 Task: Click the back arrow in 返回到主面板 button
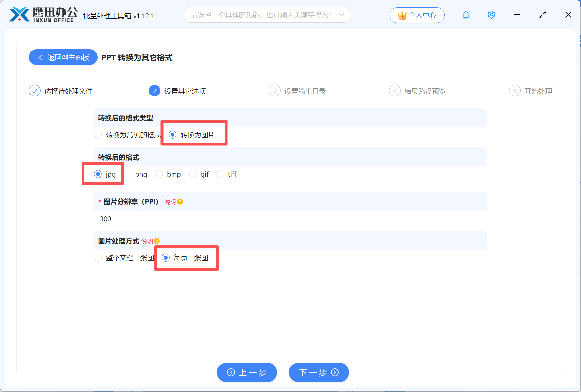[x=40, y=57]
